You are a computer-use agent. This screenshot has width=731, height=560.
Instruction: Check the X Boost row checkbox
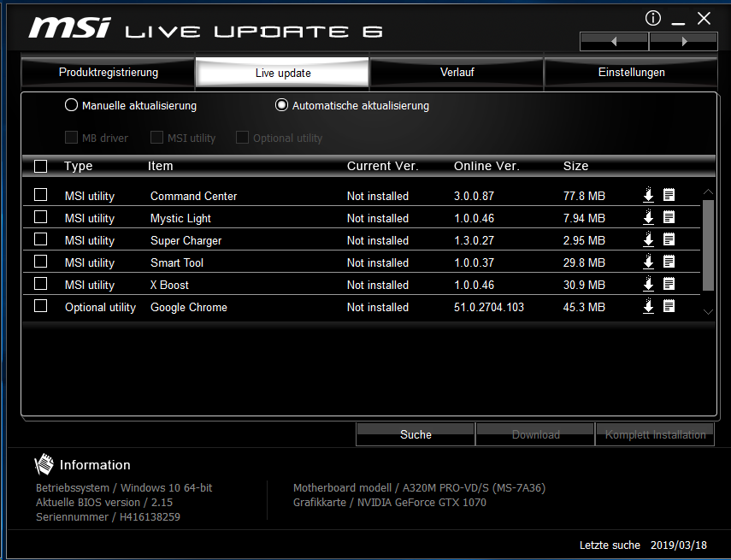tap(40, 284)
